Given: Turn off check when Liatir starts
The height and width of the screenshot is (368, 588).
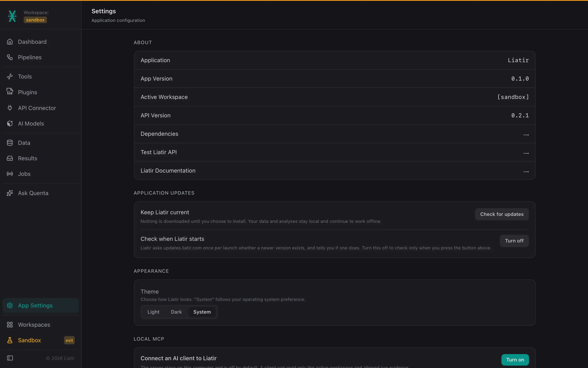Looking at the screenshot, I should [514, 241].
